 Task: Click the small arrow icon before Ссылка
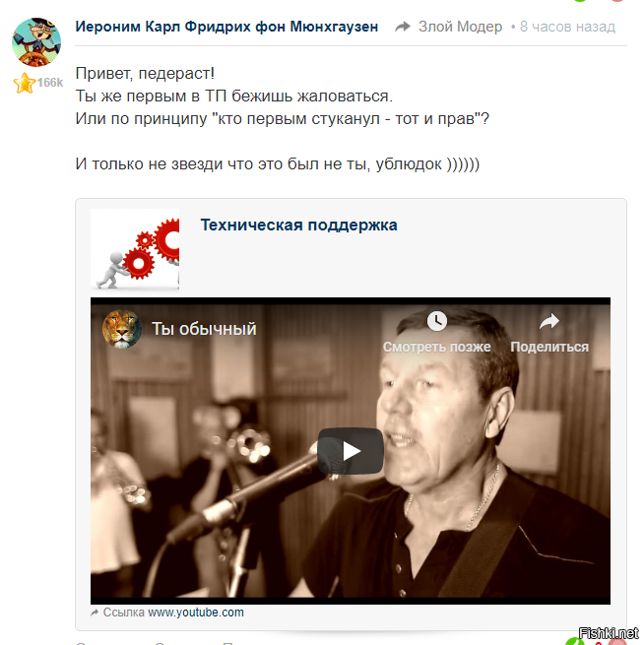point(95,613)
